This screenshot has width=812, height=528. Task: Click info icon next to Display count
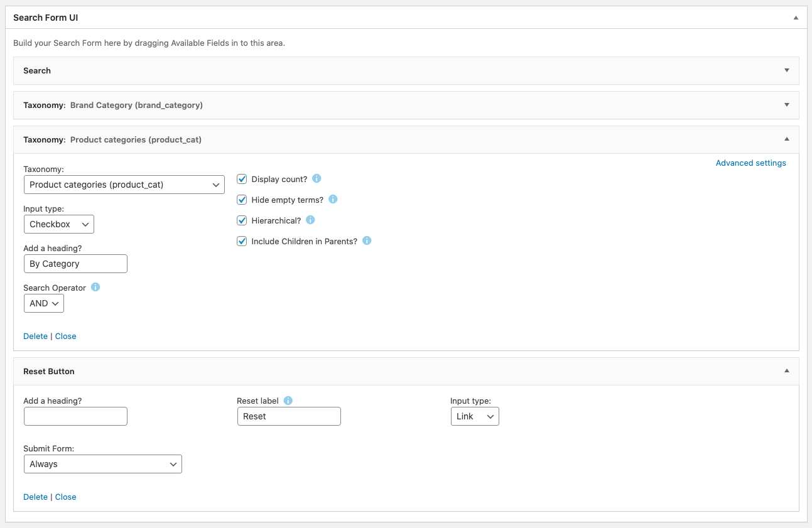pos(317,178)
